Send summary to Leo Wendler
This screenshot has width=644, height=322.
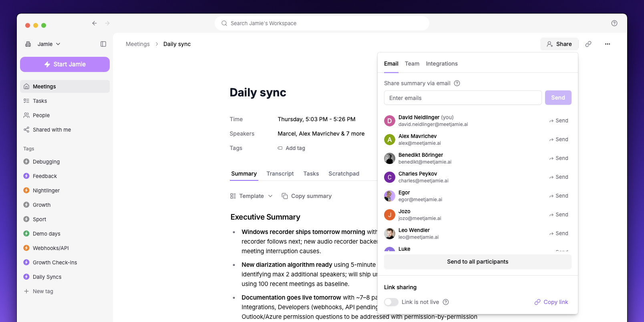pos(559,234)
